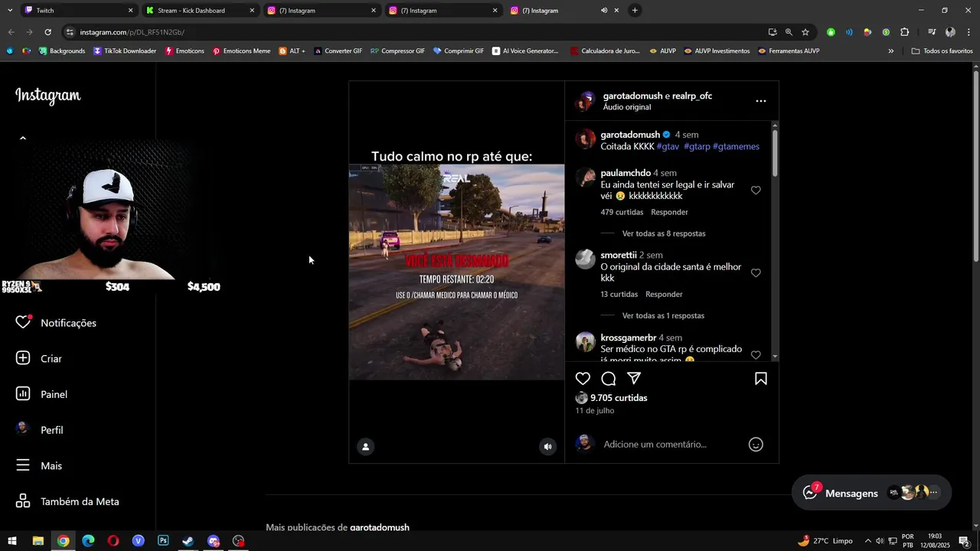Open the TikTok Downloader bookmark
Image resolution: width=980 pixels, height=551 pixels.
point(125,51)
